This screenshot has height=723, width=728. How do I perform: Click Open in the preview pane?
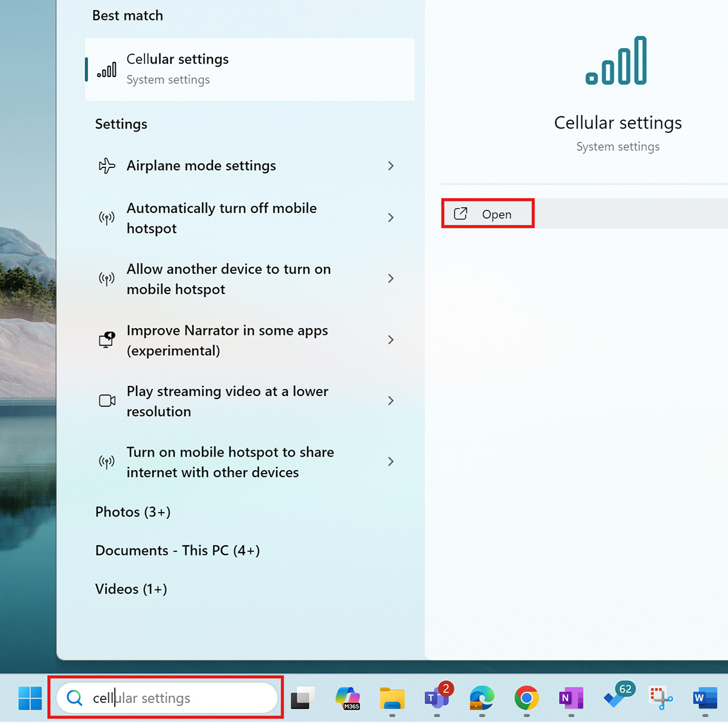click(x=488, y=214)
